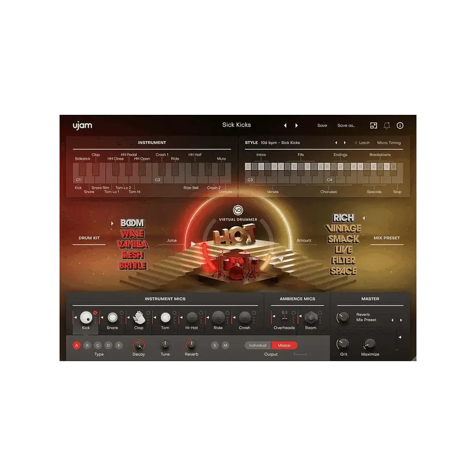Select kick type B
The height and width of the screenshot is (476, 476).
point(87,345)
